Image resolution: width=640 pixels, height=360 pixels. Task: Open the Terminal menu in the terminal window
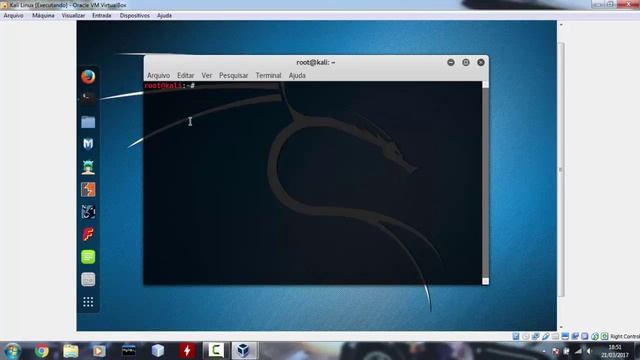click(268, 76)
